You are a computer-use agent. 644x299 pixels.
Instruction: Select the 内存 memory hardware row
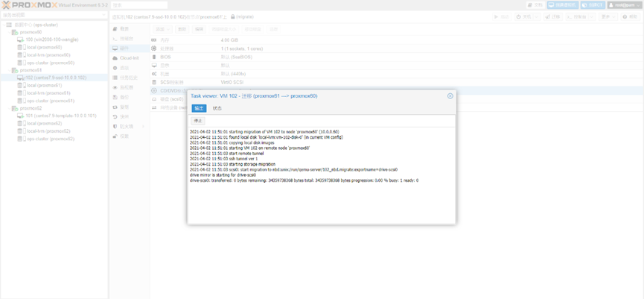pyautogui.click(x=397, y=40)
